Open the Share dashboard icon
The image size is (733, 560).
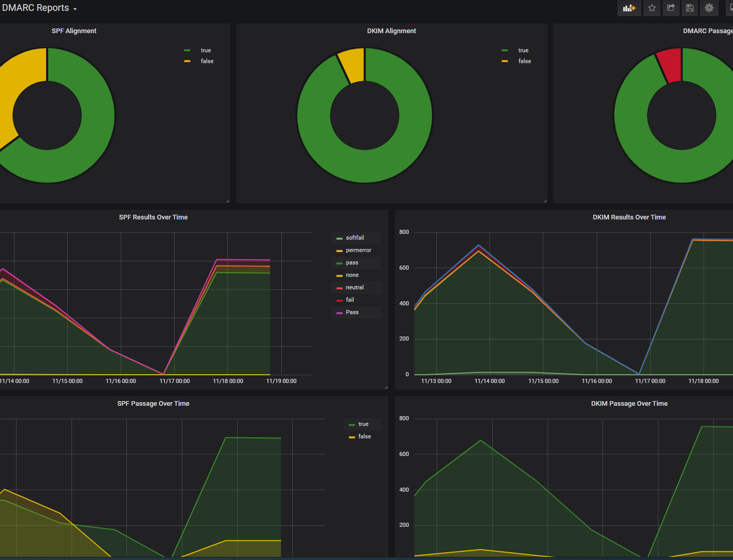coord(671,8)
